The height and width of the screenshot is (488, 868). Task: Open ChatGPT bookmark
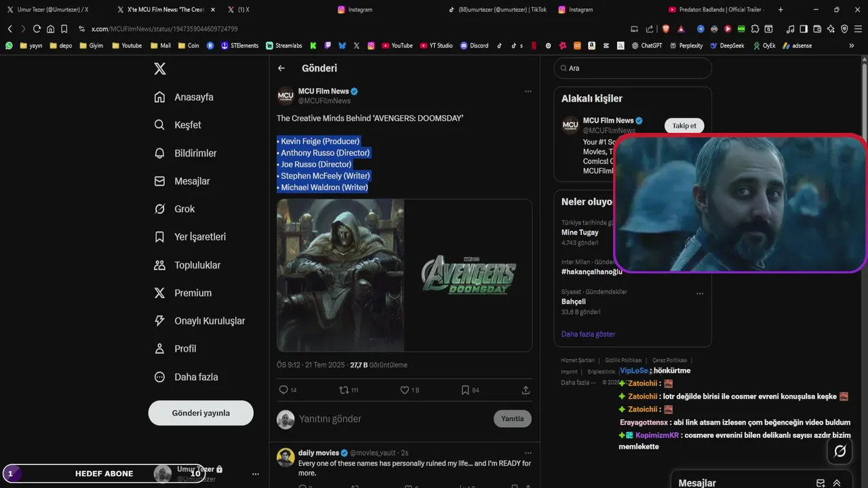(646, 45)
